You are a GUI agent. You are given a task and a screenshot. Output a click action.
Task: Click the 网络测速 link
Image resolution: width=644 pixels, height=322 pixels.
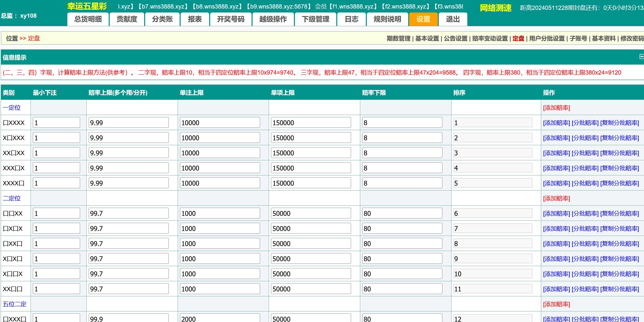495,8
